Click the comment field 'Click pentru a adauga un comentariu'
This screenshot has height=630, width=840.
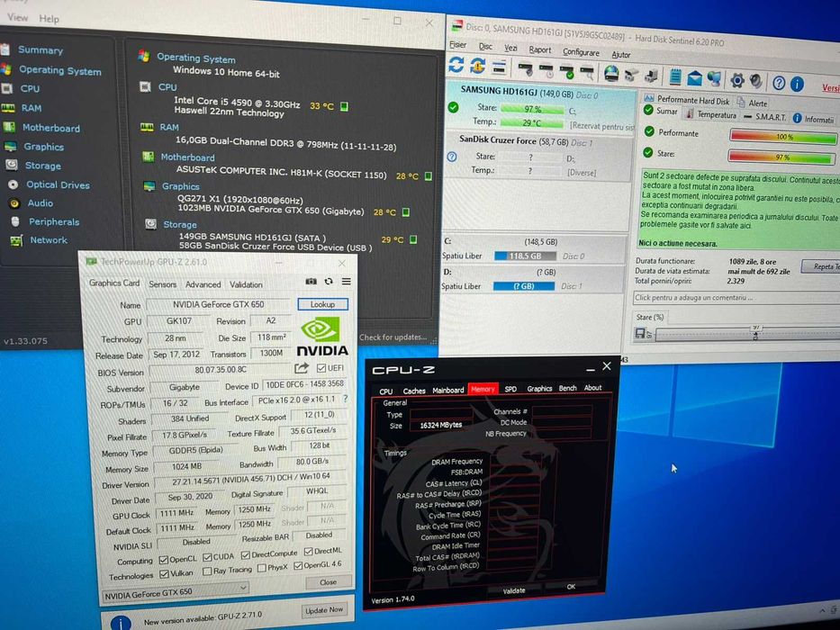736,298
